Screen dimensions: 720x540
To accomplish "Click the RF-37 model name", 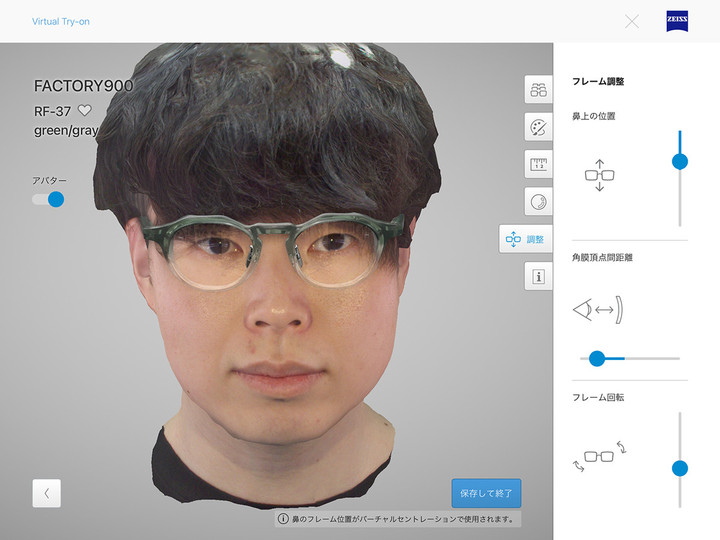I will tap(52, 111).
